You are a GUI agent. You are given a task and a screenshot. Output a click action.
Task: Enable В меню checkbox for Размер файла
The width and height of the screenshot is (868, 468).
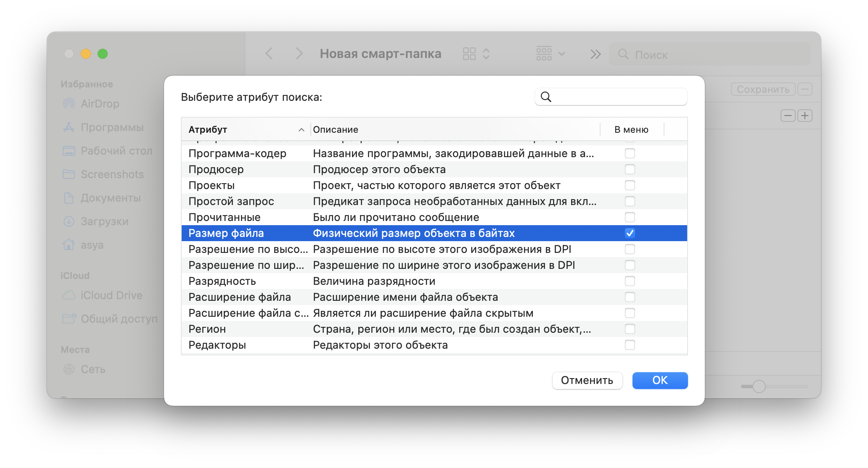(x=630, y=233)
